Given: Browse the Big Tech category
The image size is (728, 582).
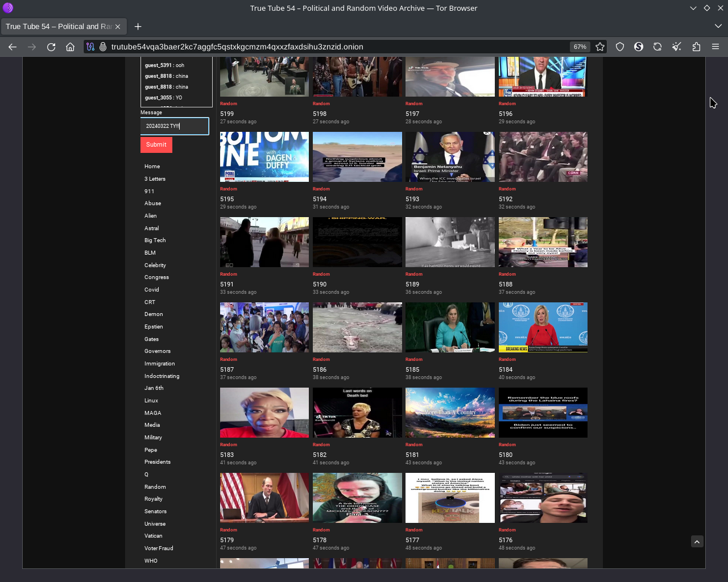Looking at the screenshot, I should 155,240.
